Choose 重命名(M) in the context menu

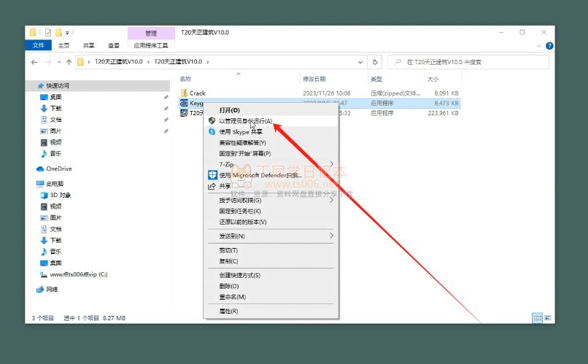coord(271,298)
